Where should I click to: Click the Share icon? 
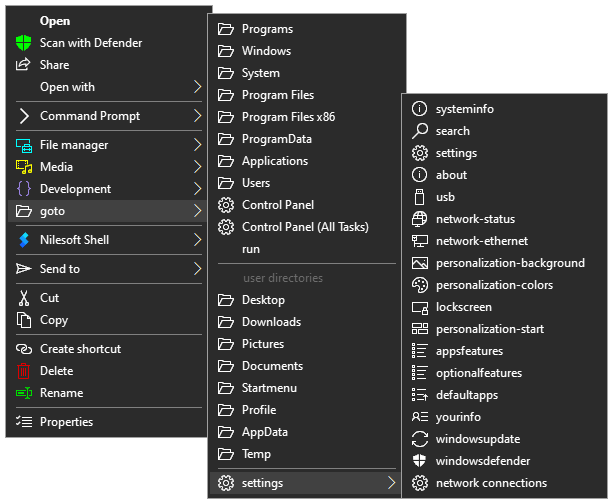pyautogui.click(x=24, y=65)
